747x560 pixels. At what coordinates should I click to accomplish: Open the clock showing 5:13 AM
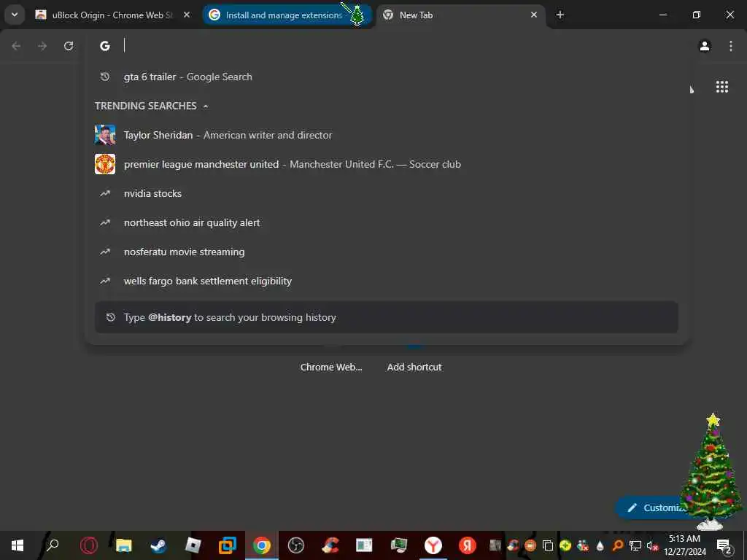pos(684,545)
